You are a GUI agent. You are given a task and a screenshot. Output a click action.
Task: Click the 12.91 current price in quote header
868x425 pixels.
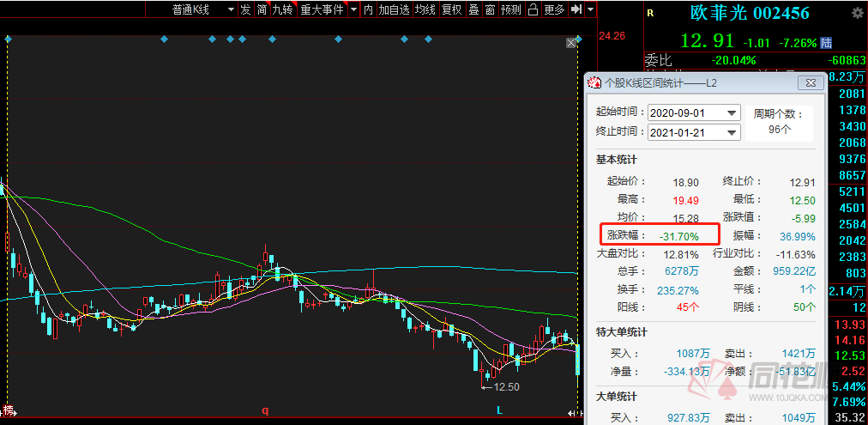[707, 41]
